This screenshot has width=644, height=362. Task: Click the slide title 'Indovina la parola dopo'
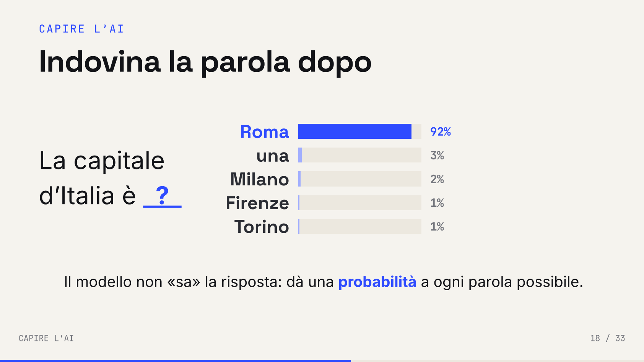point(205,62)
